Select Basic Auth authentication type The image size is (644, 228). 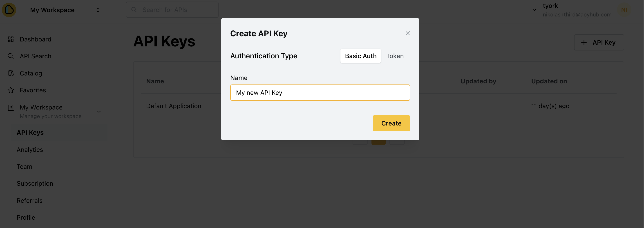click(360, 56)
